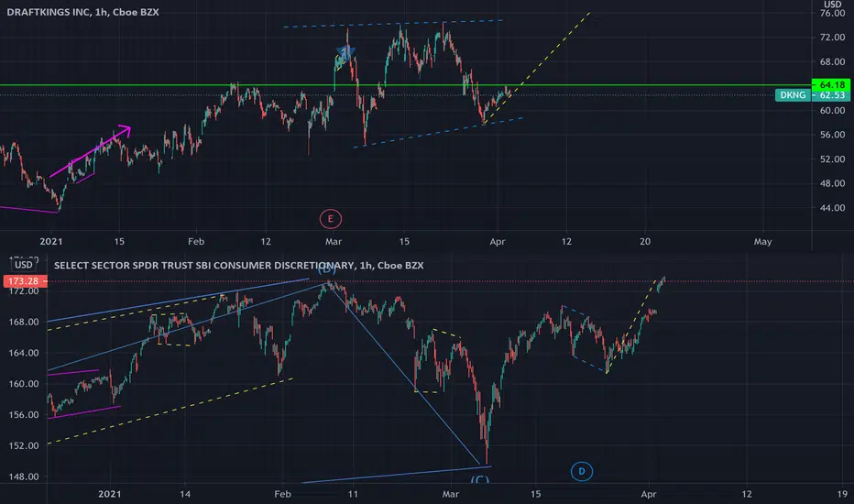The height and width of the screenshot is (504, 854).
Task: Click the 148.00 label on SPDR price axis
Action: click(x=24, y=477)
